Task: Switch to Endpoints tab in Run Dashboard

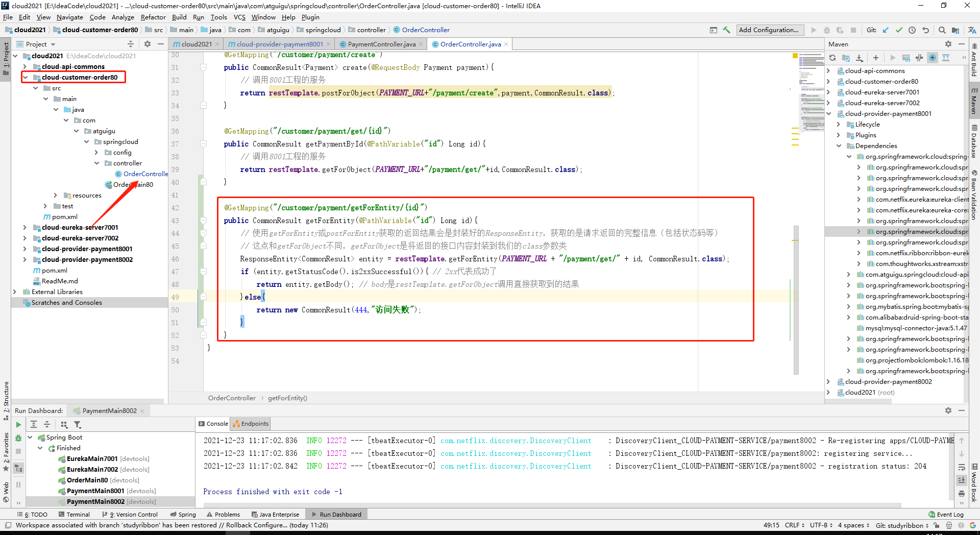Action: [x=251, y=424]
